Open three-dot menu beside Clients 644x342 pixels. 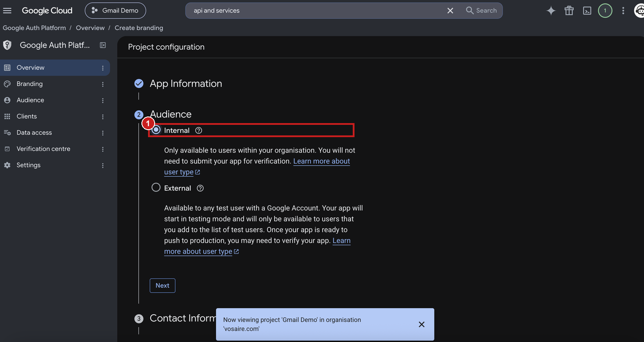point(103,117)
